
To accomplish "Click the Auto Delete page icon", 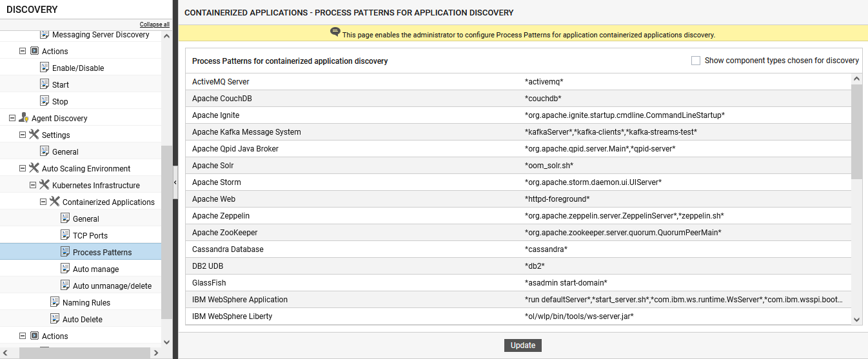I will click(55, 319).
